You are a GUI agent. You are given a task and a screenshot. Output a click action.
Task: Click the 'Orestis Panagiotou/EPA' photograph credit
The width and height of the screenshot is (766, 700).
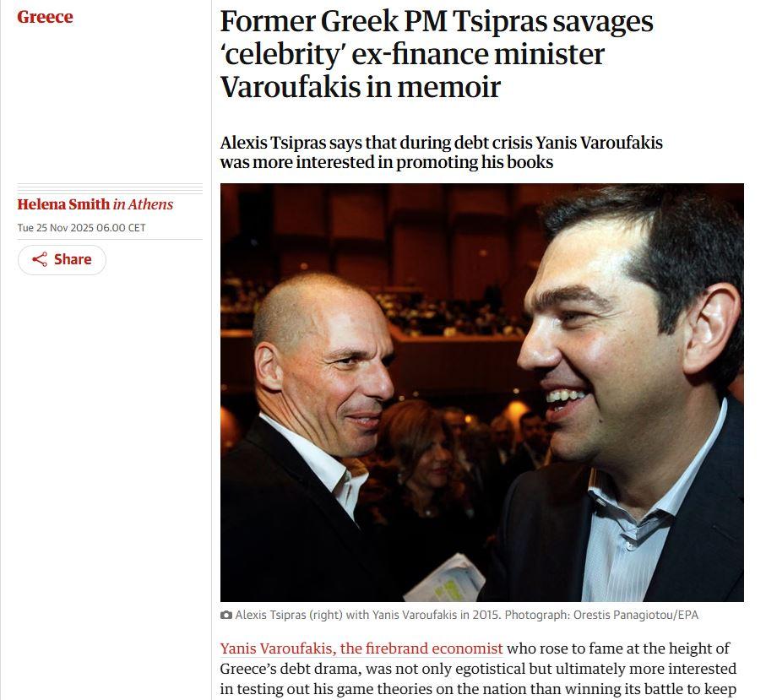coord(636,615)
